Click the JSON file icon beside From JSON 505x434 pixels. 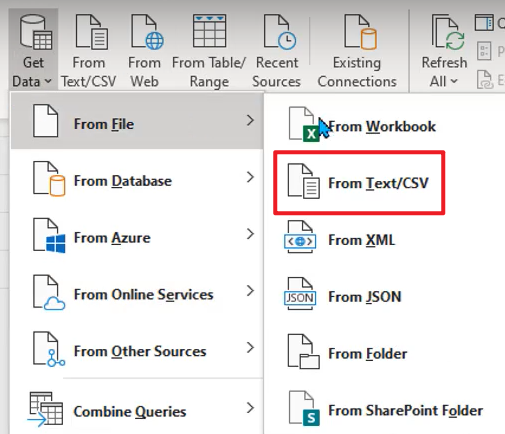[300, 293]
